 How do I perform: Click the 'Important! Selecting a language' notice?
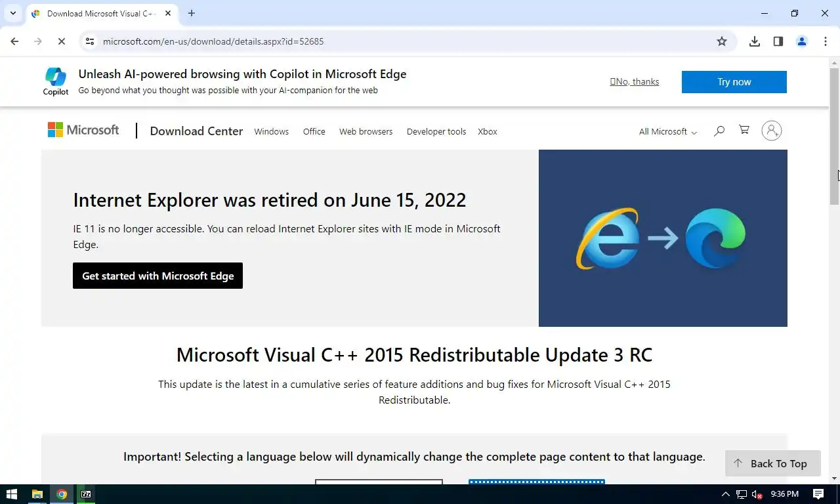(414, 457)
